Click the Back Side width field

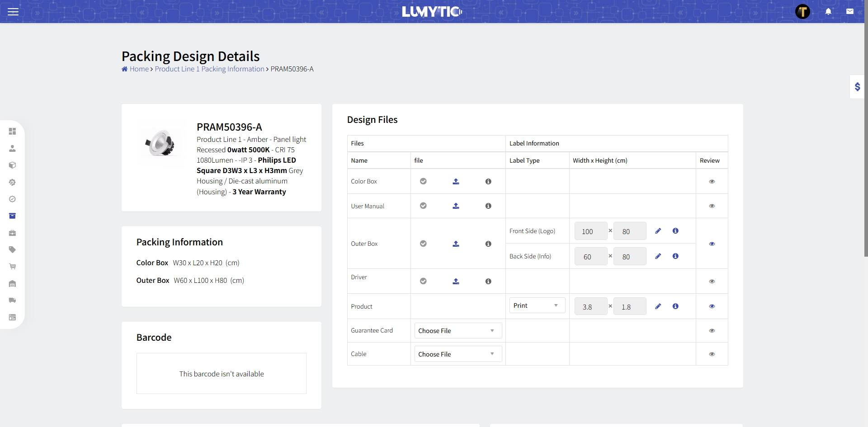click(x=590, y=257)
